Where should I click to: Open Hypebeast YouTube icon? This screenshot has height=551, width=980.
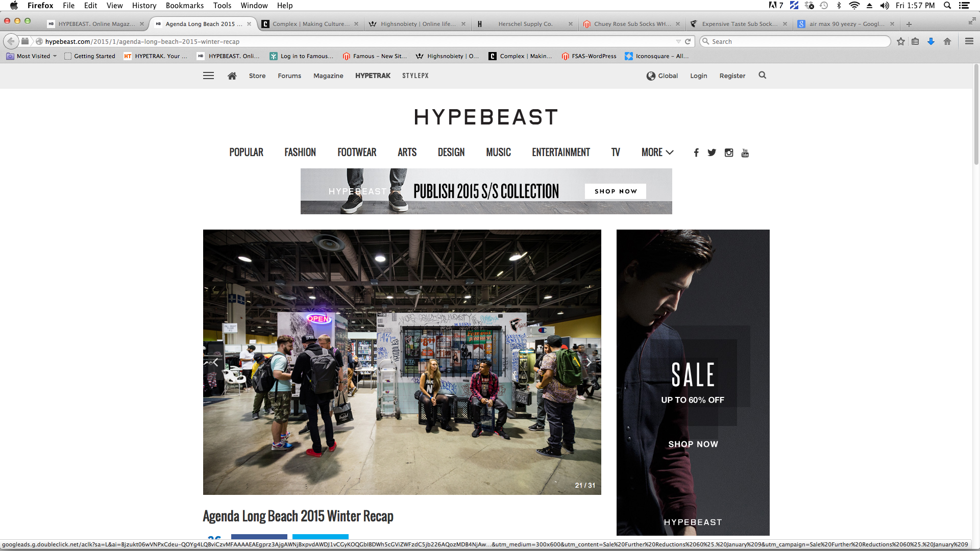745,153
